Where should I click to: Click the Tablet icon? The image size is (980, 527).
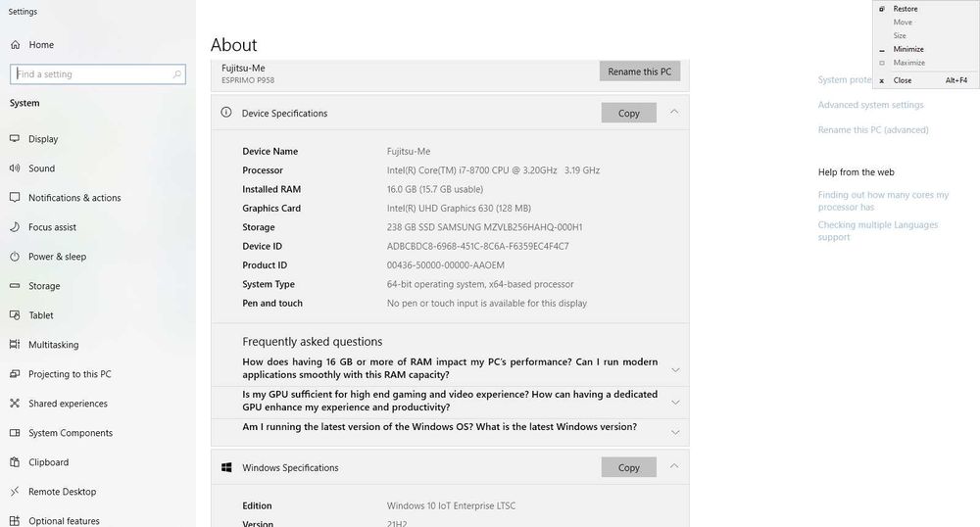(x=15, y=314)
